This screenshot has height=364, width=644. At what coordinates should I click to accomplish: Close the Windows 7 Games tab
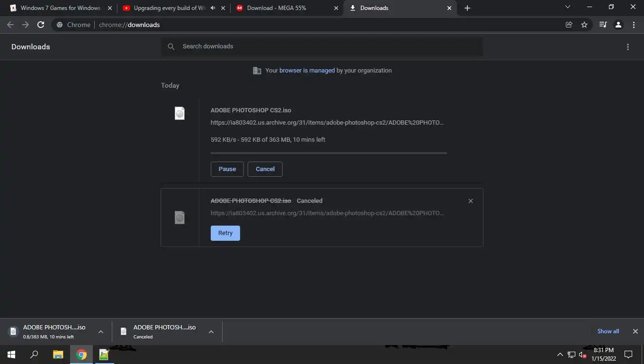110,8
